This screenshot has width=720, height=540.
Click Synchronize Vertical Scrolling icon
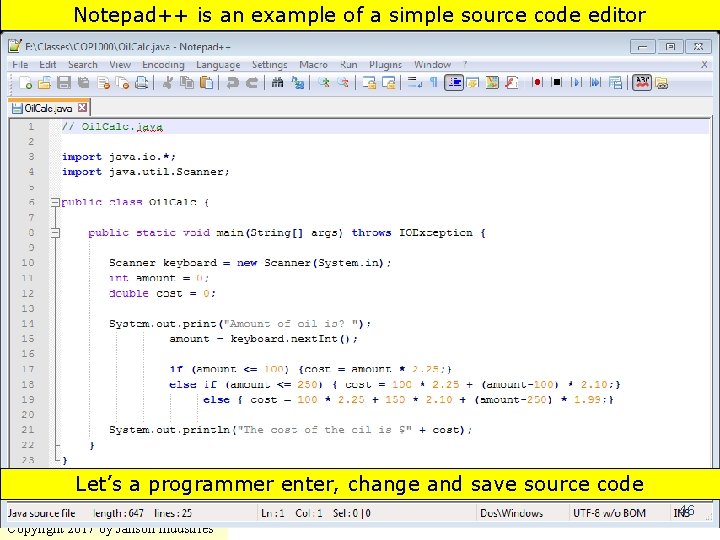pos(369,83)
